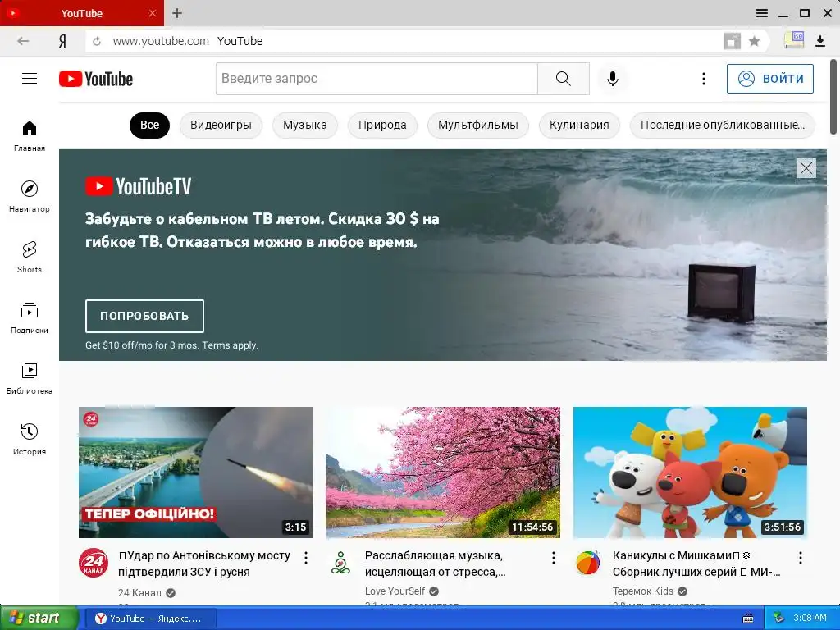Open Библиотека library in sidebar

point(30,378)
